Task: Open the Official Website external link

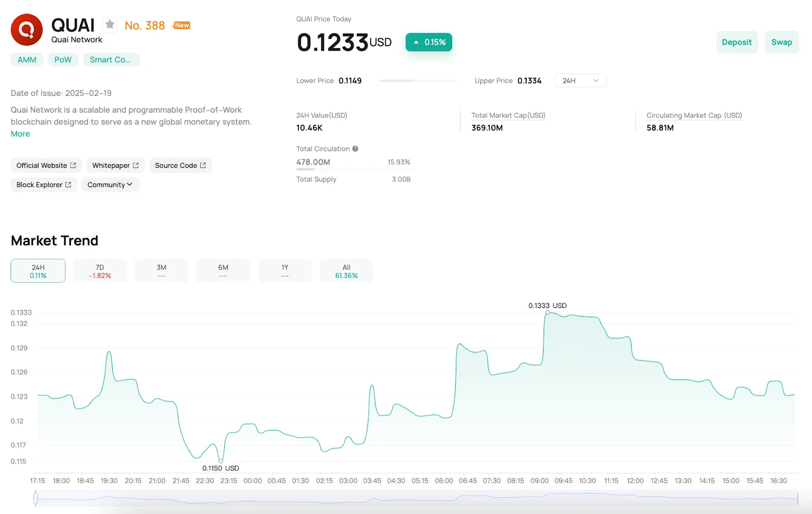Action: pos(46,165)
